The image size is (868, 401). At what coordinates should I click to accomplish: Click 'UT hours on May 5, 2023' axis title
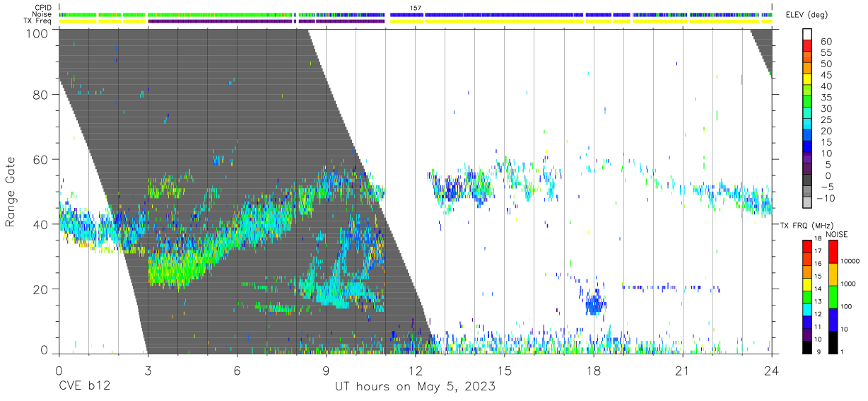[415, 387]
